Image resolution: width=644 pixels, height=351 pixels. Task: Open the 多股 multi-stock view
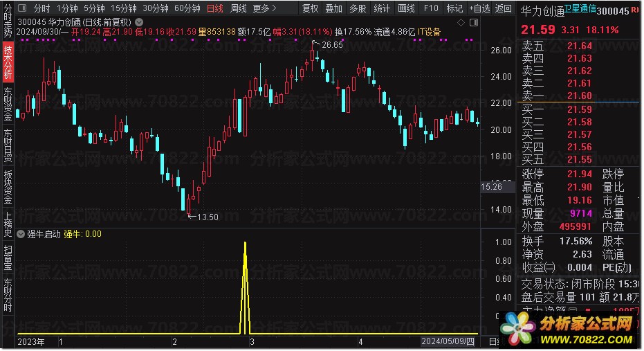point(358,8)
